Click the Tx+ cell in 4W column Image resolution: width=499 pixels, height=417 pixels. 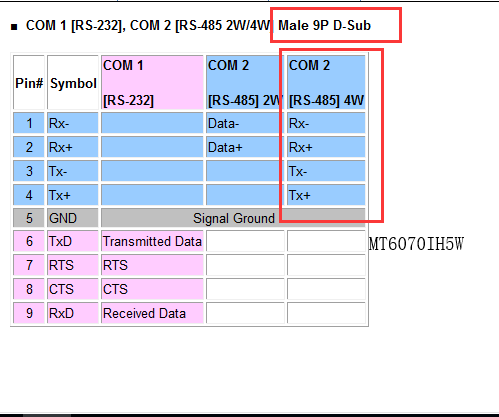(x=326, y=195)
